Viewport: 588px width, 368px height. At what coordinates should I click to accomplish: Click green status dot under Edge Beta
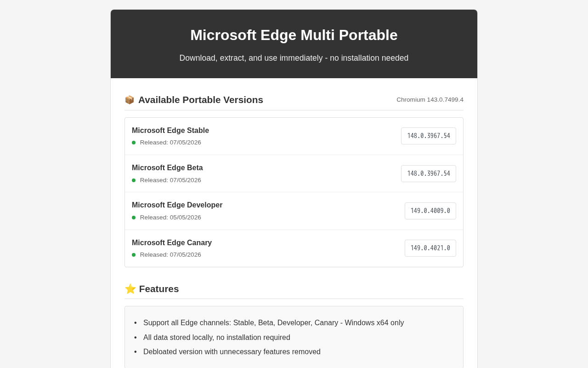pos(134,180)
